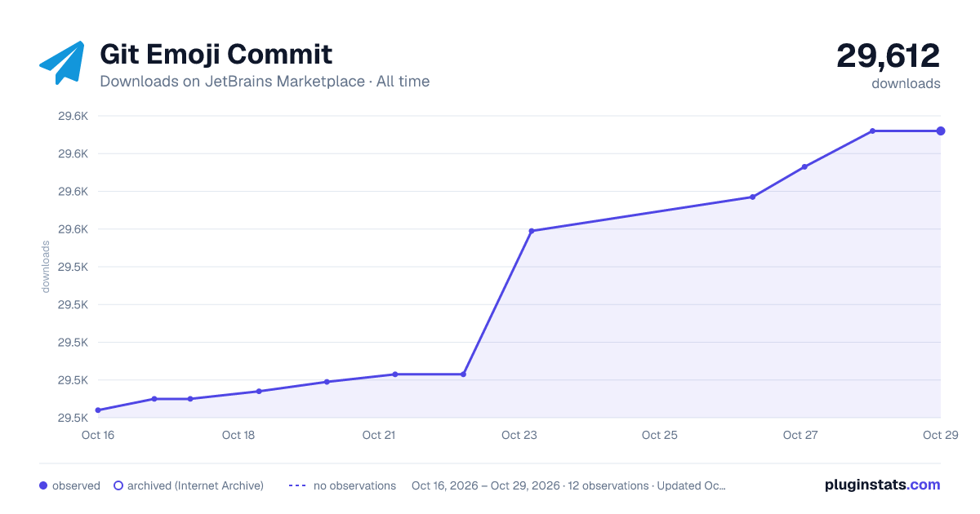Select the Git Emoji Commit title
This screenshot has height=514, width=980.
[216, 55]
